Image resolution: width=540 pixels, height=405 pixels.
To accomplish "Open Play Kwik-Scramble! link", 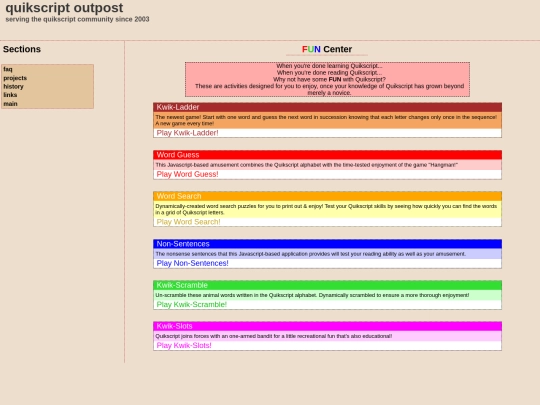I will [x=191, y=304].
